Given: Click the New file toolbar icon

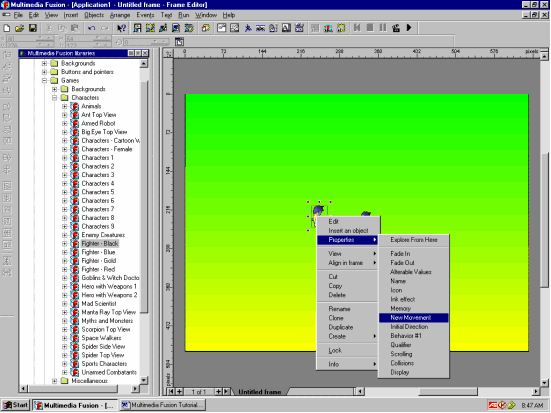Looking at the screenshot, I should 7,28.
